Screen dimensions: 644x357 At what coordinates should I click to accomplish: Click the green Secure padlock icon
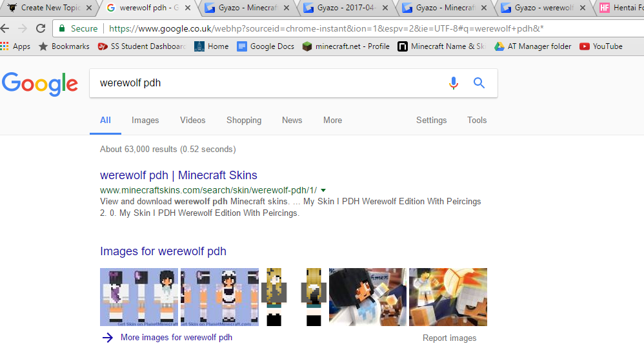coord(62,28)
